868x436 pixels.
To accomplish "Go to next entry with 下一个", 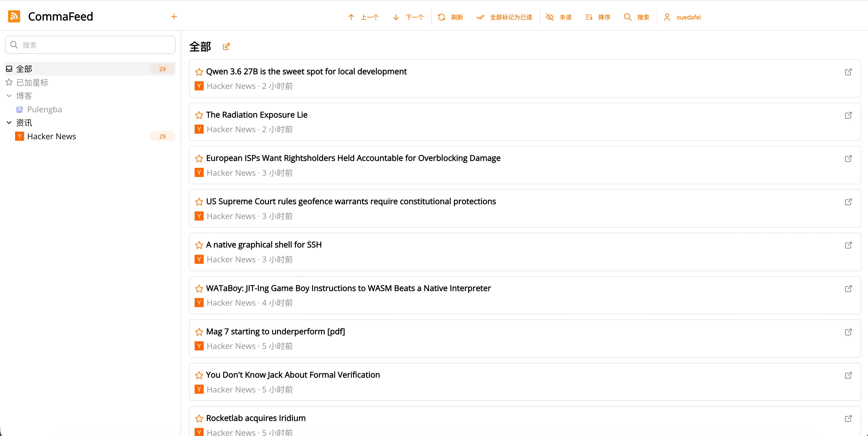I will click(408, 17).
